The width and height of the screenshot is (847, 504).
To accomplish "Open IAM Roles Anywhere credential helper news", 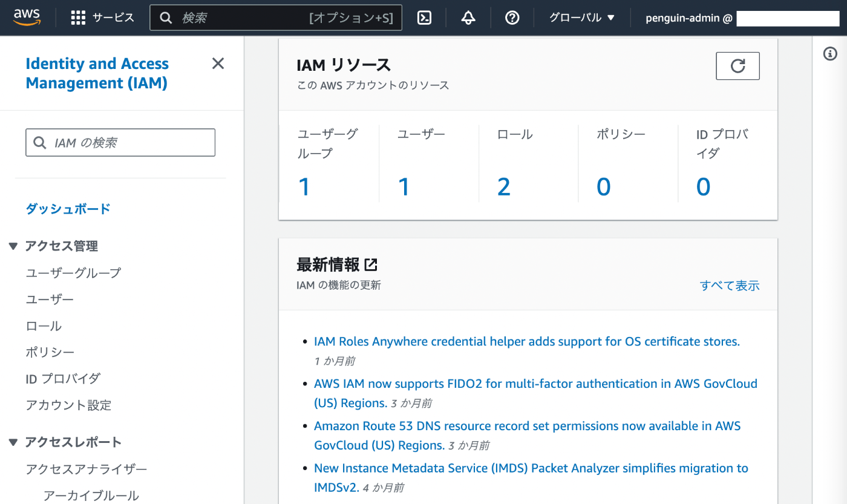I will point(527,342).
